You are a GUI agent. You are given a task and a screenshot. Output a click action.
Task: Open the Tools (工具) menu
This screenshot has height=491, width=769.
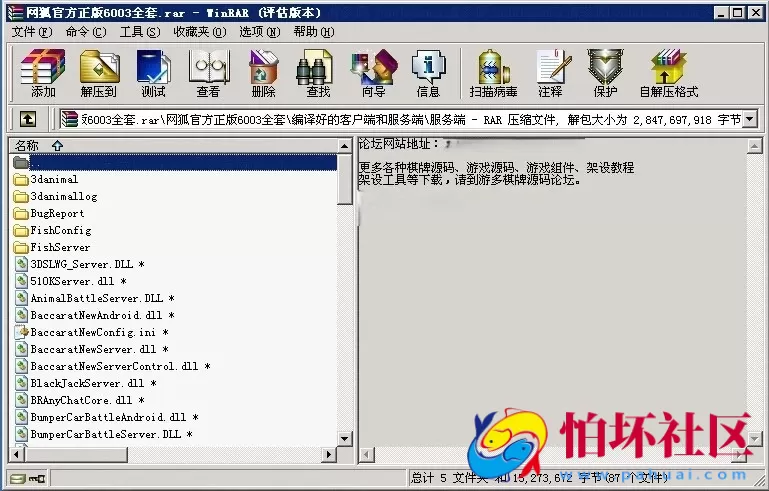point(140,32)
